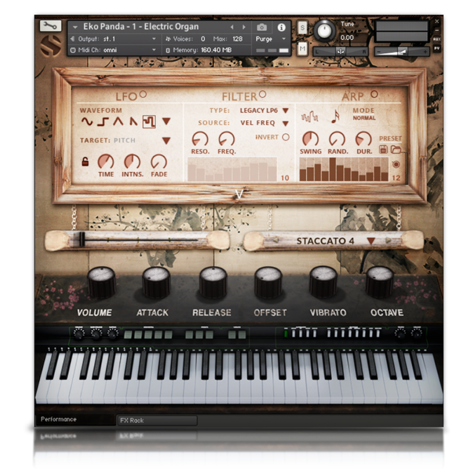The image size is (476, 476).
Task: Open the camera snapshot view
Action: click(x=261, y=27)
